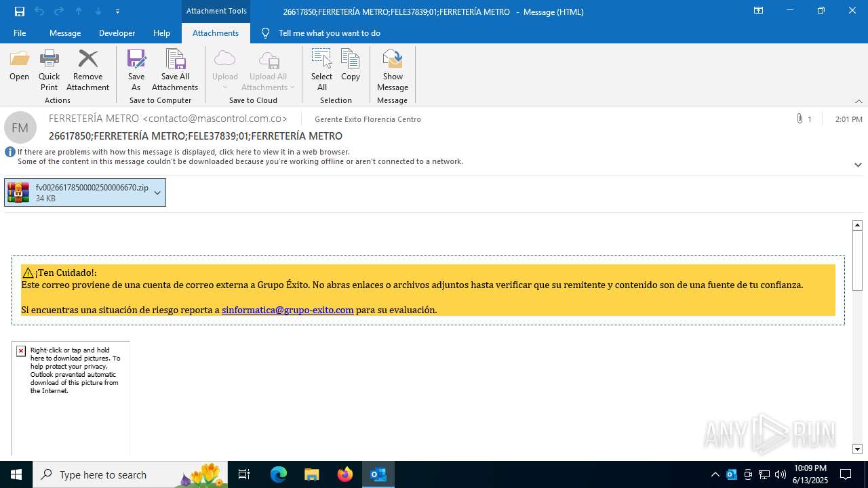Viewport: 868px width, 488px height.
Task: Open the Help tab
Action: pyautogui.click(x=161, y=33)
